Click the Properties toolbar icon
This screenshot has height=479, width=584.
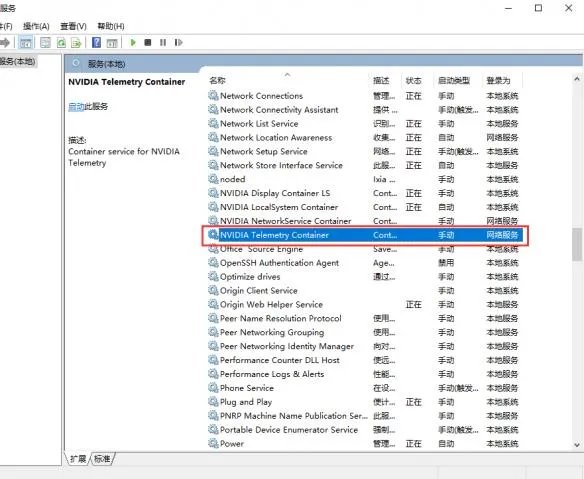pos(45,43)
